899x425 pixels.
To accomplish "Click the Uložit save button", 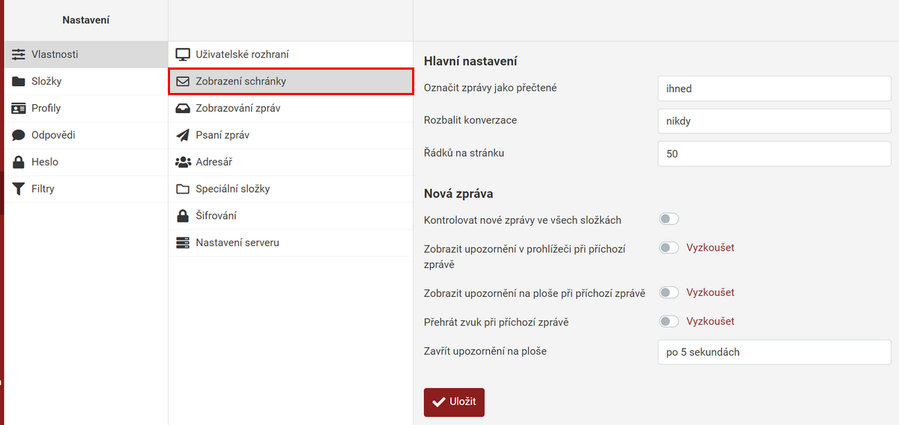I will pos(454,401).
